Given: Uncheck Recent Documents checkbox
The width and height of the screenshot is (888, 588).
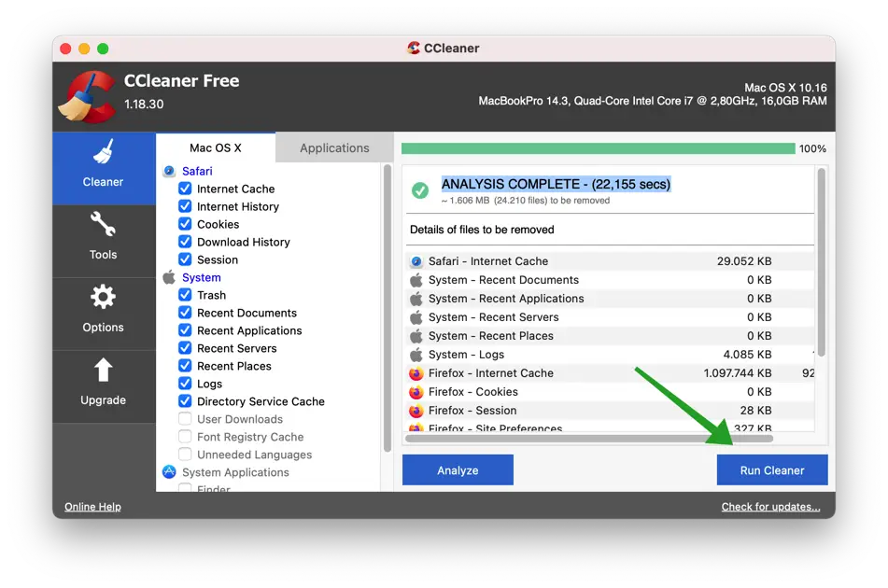Looking at the screenshot, I should coord(185,313).
